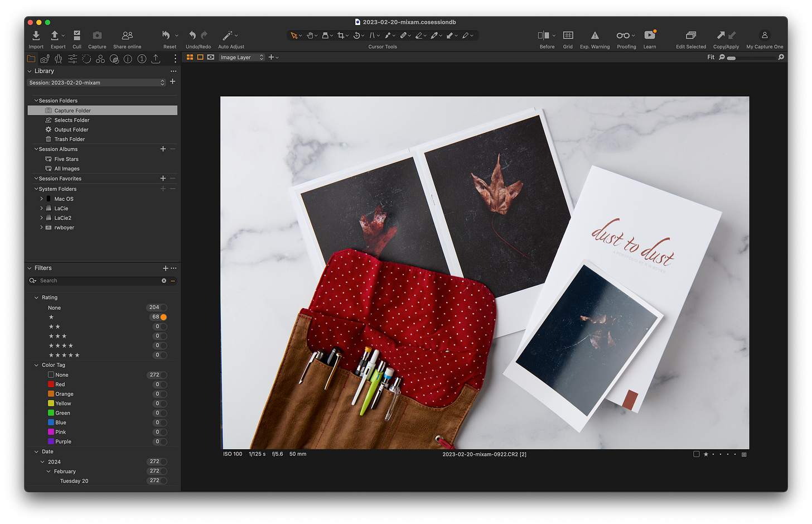
Task: Toggle the Exposure Warning display
Action: tap(594, 36)
